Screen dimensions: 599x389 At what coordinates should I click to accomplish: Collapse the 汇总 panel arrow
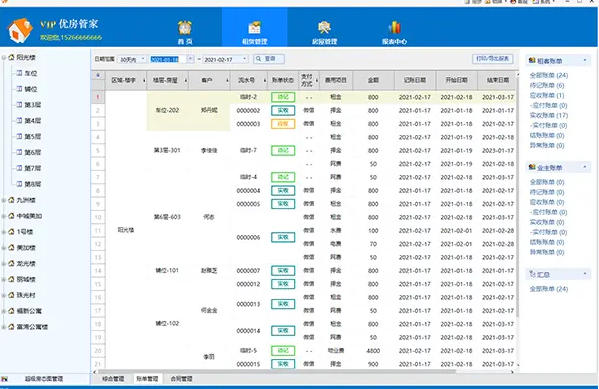coord(585,274)
